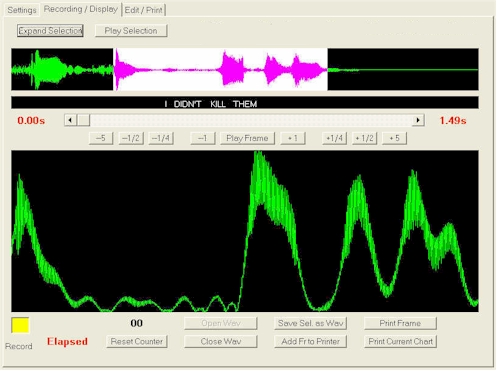
Task: Click the yellow Record indicator square
Action: coord(20,325)
